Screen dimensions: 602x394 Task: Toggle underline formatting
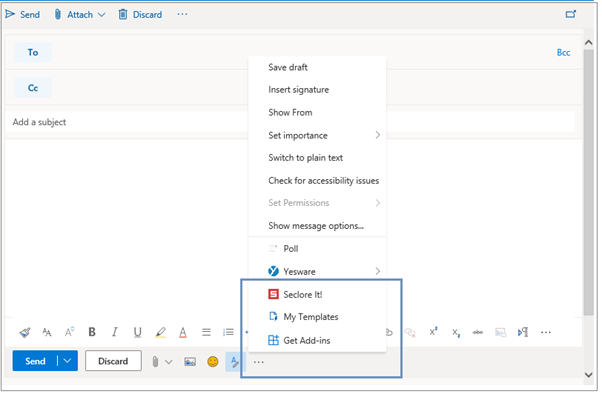click(x=137, y=332)
